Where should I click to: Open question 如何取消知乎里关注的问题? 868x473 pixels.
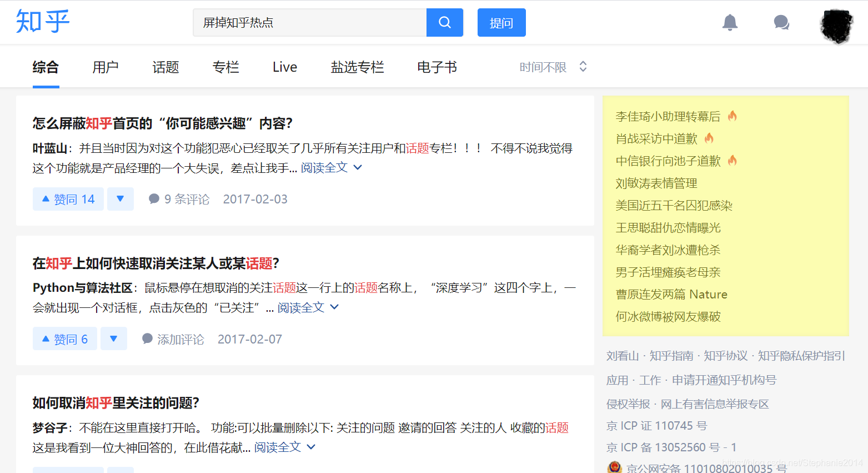click(x=116, y=403)
